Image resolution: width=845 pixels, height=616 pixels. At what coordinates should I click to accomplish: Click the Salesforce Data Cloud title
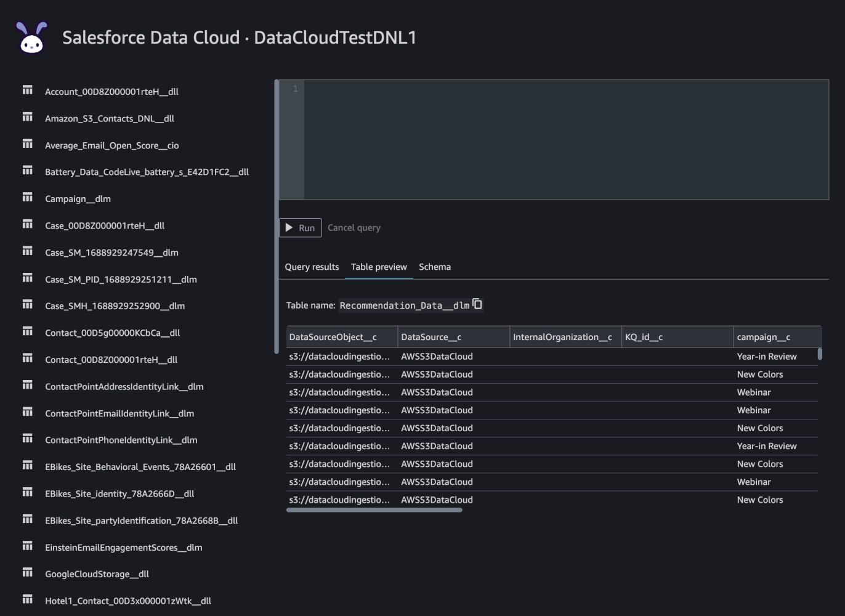click(240, 38)
